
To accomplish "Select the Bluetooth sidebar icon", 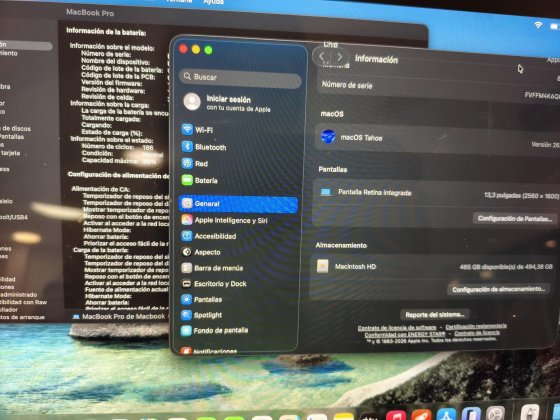I will [187, 146].
